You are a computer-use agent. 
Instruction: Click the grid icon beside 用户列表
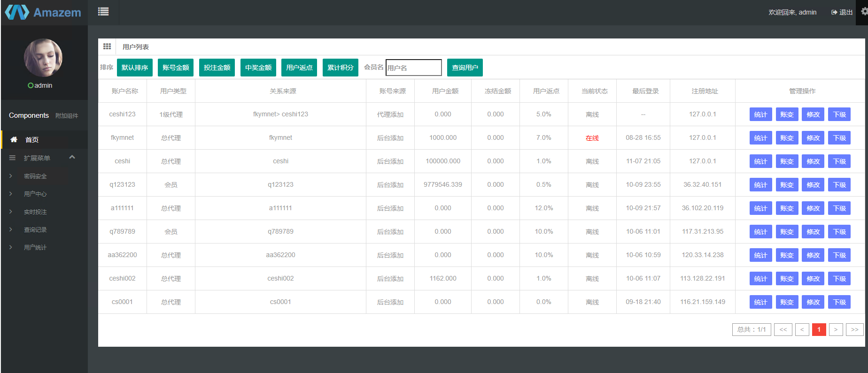pos(107,46)
